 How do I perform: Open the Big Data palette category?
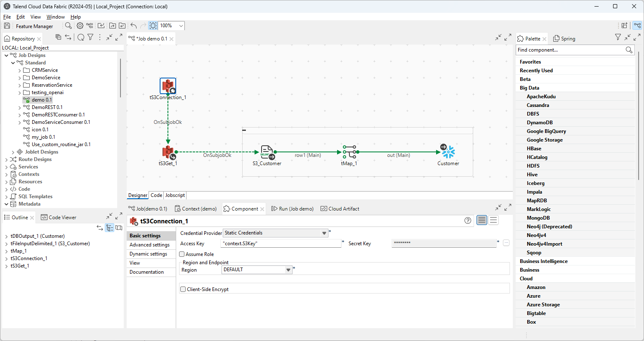tap(529, 88)
